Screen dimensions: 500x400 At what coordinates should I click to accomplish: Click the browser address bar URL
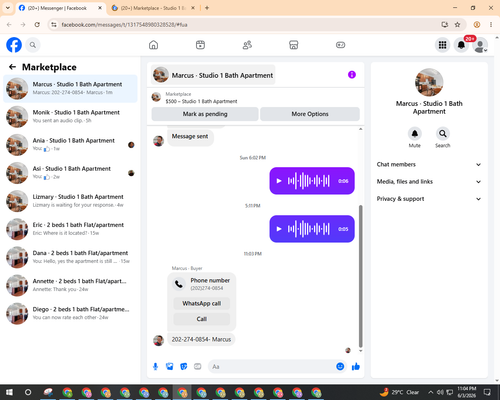124,25
